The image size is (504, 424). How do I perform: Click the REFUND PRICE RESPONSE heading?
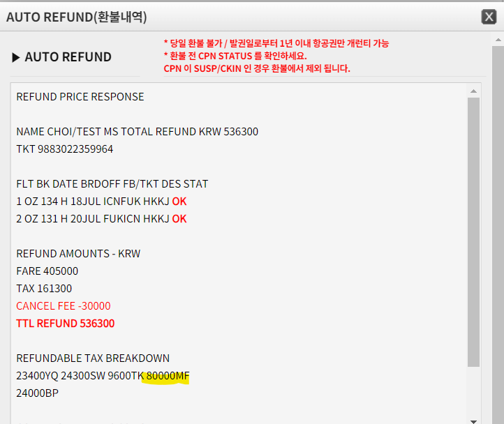80,97
